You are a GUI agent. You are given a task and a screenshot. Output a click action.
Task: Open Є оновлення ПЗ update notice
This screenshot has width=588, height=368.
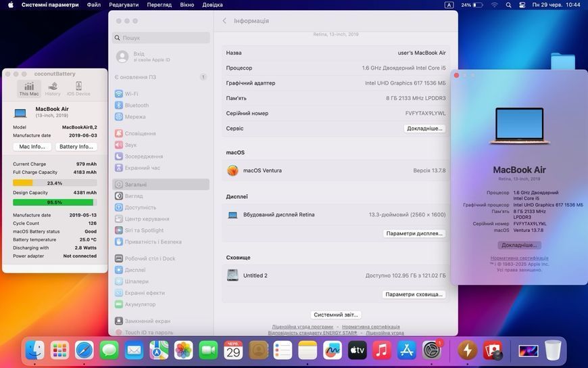[x=161, y=77]
